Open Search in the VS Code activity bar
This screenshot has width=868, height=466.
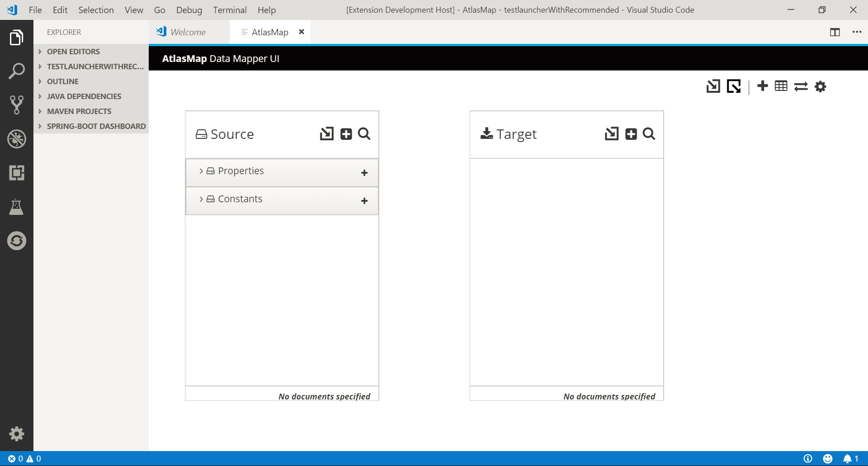[x=17, y=71]
